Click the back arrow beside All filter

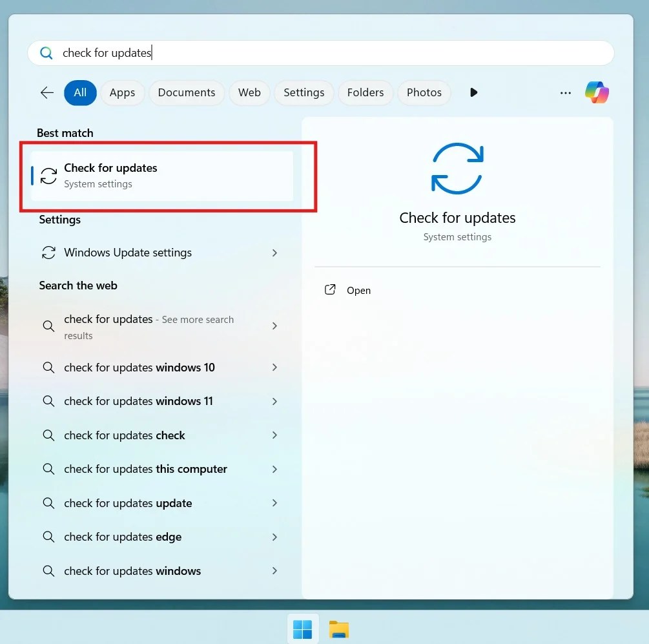coord(47,92)
